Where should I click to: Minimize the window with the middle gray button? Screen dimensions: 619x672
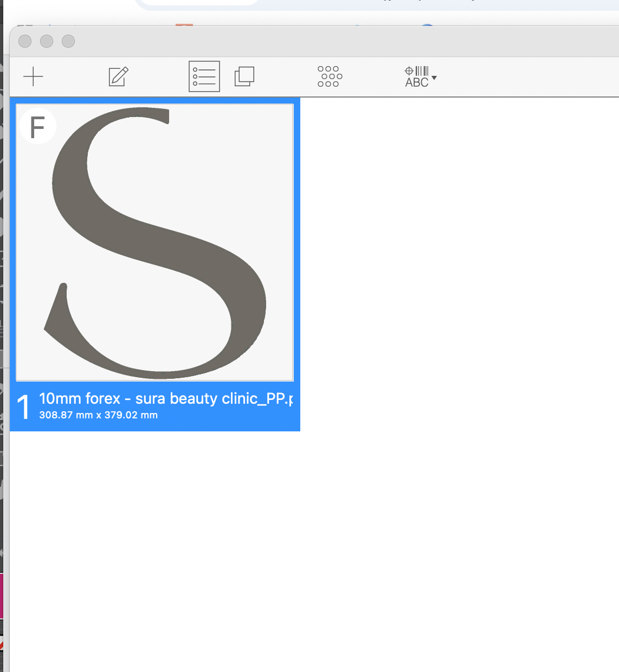[x=47, y=41]
